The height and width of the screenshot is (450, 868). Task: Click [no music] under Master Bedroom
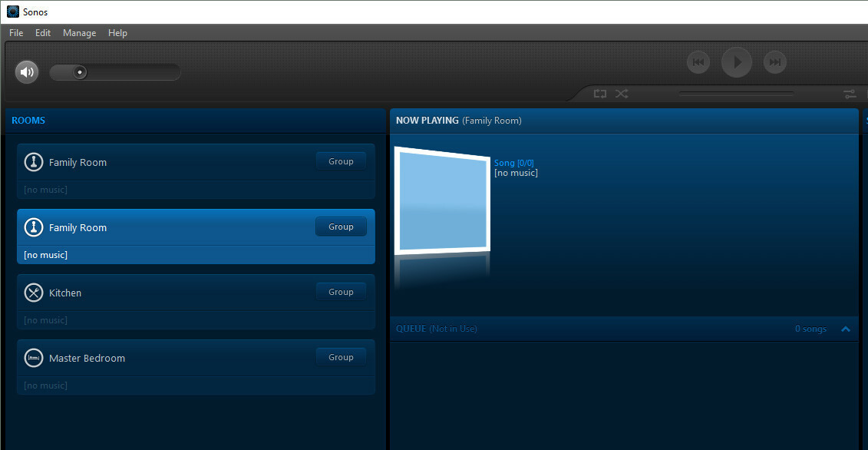pos(45,385)
